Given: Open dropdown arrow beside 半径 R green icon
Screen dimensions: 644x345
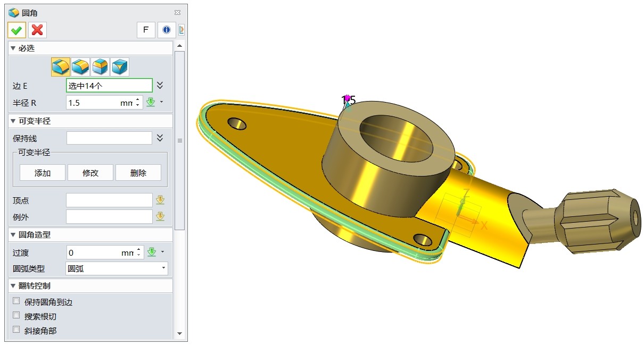Looking at the screenshot, I should point(162,102).
